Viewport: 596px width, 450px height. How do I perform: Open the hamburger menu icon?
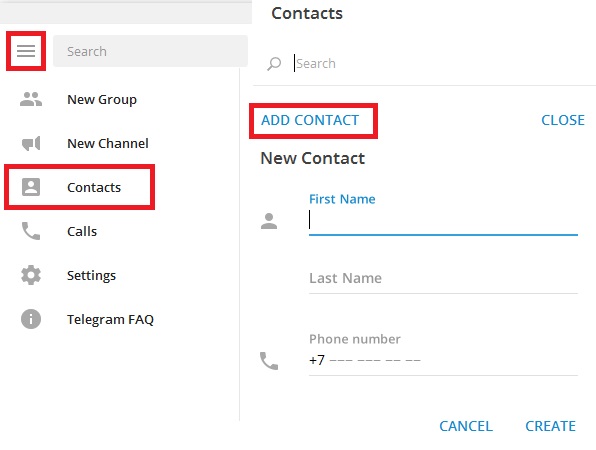(x=26, y=51)
